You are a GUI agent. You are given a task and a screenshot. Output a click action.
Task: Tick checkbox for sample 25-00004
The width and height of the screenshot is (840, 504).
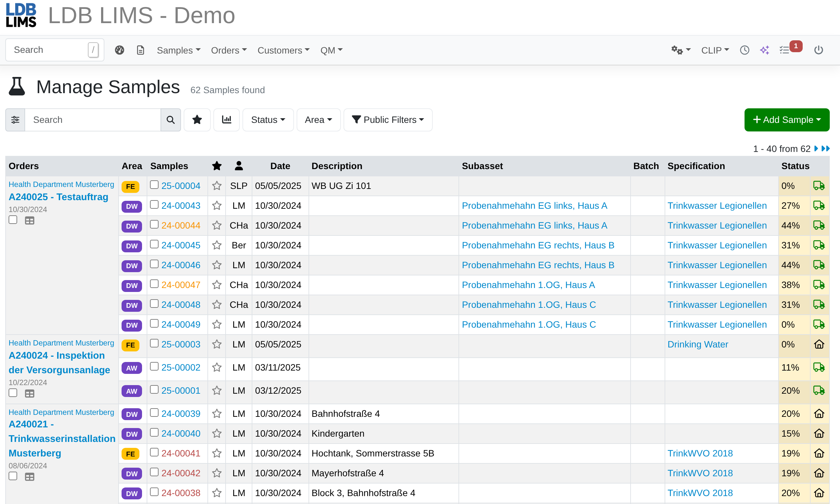pyautogui.click(x=154, y=184)
